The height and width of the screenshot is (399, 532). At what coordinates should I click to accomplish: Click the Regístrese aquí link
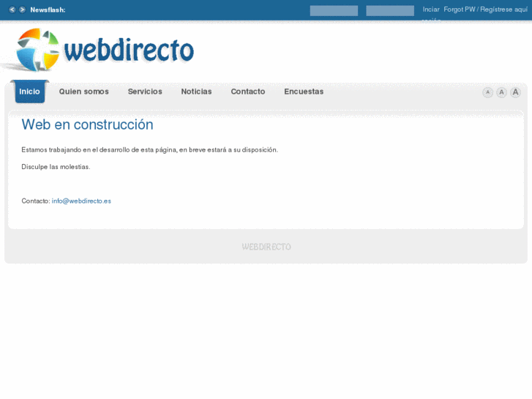point(504,10)
